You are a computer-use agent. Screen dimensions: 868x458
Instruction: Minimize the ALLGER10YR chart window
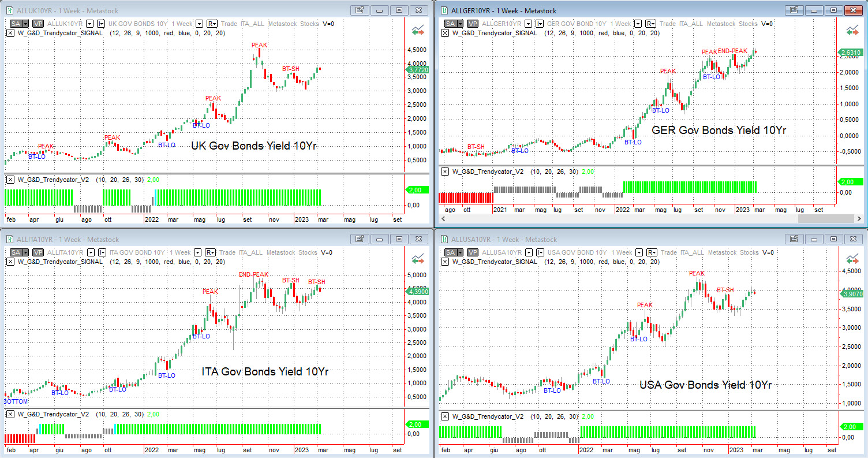point(814,10)
